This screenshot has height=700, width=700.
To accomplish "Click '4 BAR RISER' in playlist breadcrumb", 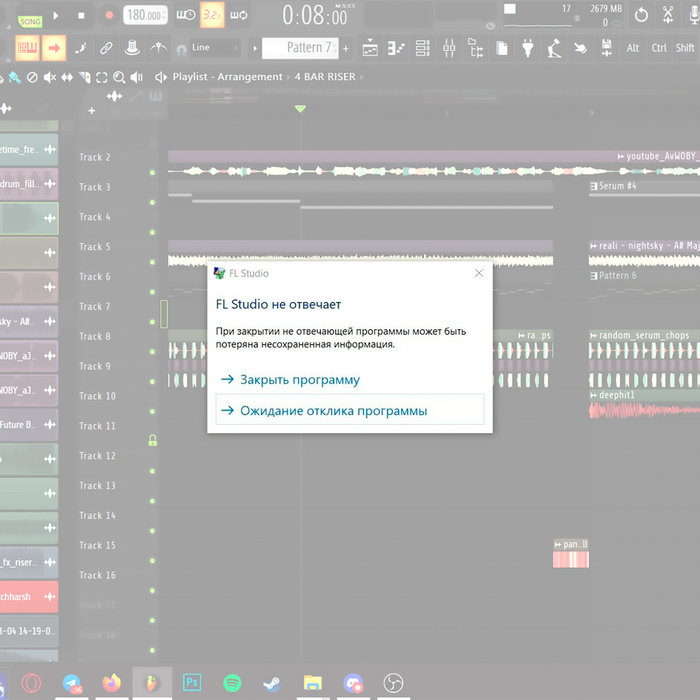I will (324, 76).
